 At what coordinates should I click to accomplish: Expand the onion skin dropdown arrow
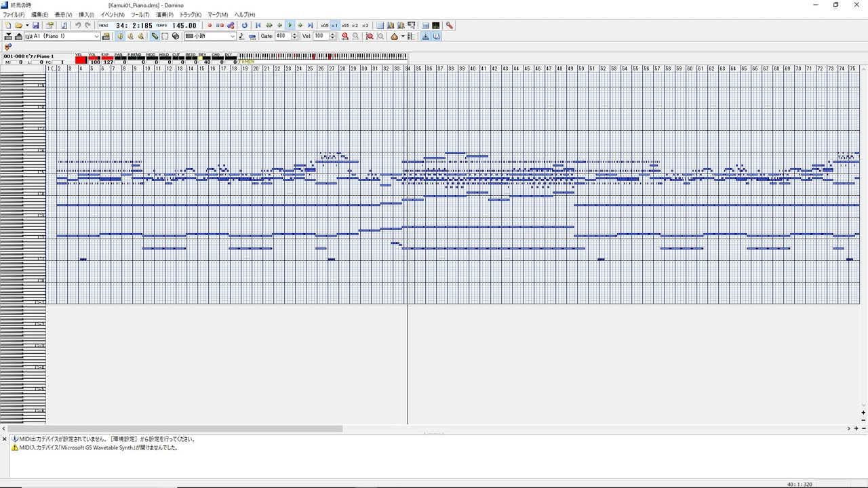(x=403, y=36)
